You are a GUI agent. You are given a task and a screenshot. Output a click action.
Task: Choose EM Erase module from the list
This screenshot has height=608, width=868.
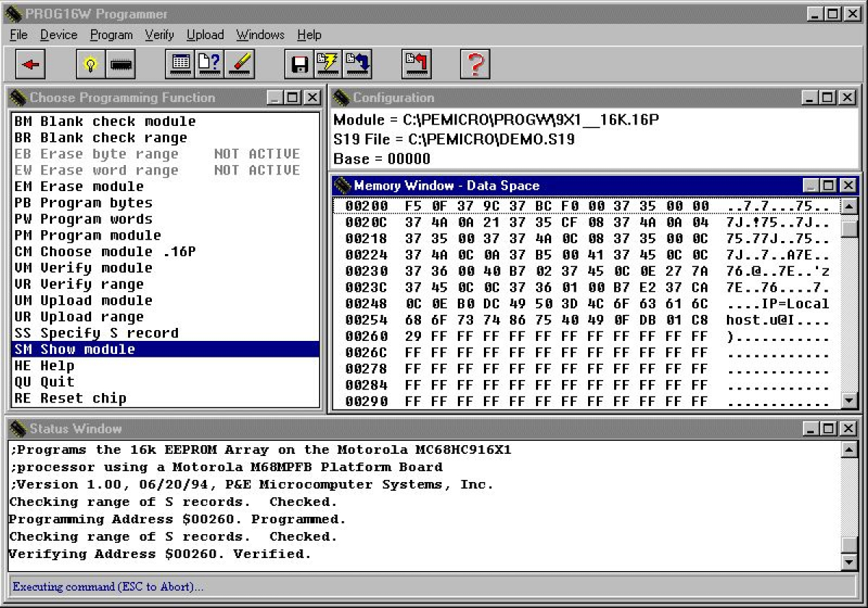click(79, 187)
